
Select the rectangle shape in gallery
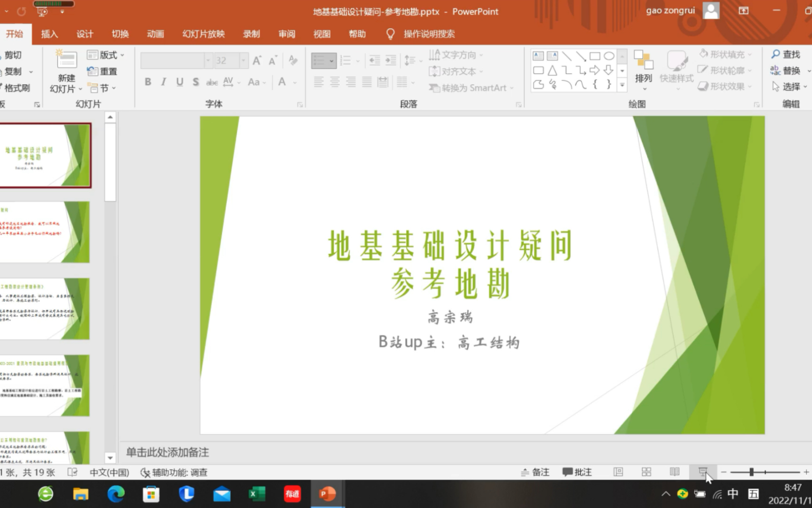[x=595, y=56]
